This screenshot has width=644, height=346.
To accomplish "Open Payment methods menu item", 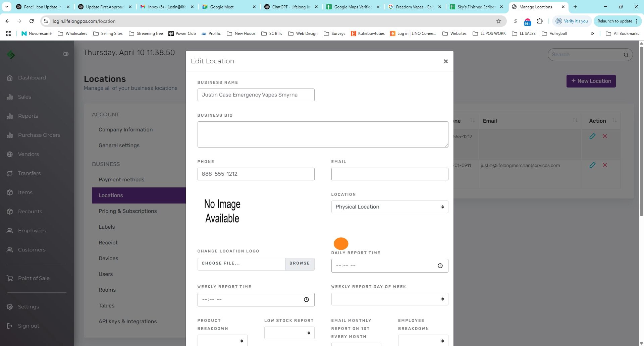I will [121, 180].
